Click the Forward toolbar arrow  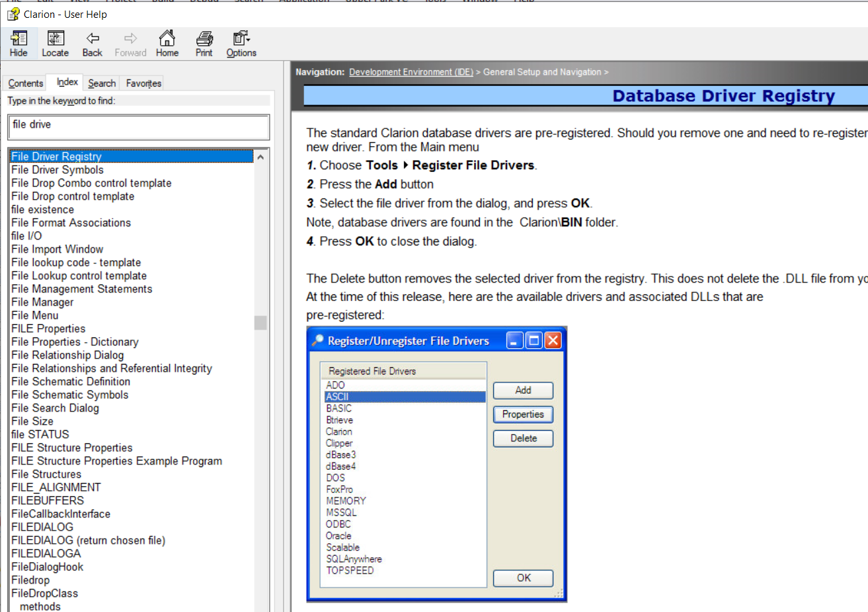pyautogui.click(x=130, y=44)
